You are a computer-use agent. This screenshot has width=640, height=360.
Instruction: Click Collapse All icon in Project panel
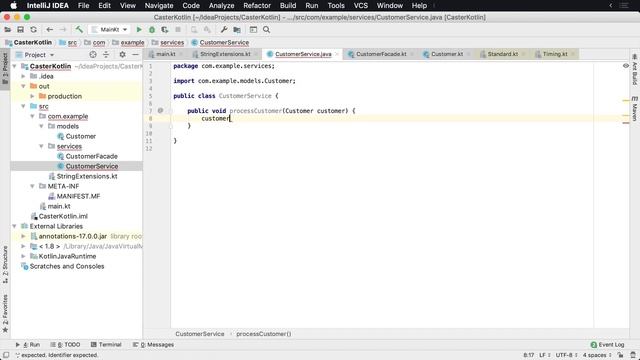point(106,54)
